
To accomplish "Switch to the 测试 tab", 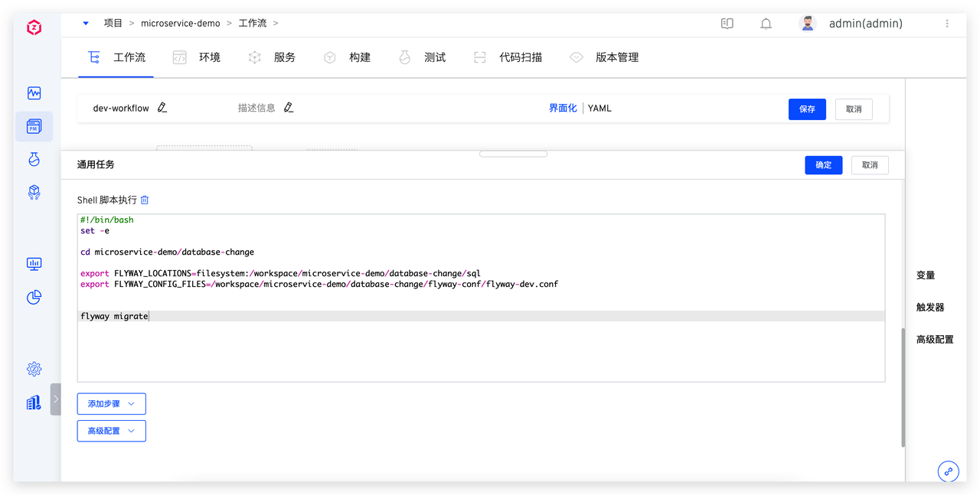I will [422, 57].
